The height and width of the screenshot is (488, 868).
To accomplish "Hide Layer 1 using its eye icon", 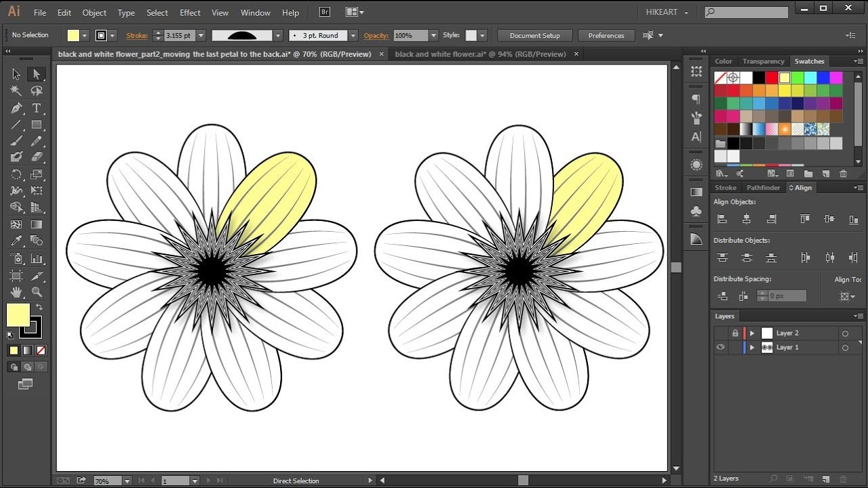I will (x=720, y=348).
